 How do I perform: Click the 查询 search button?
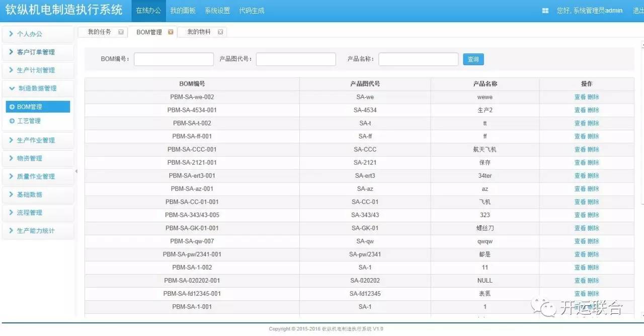pos(473,59)
